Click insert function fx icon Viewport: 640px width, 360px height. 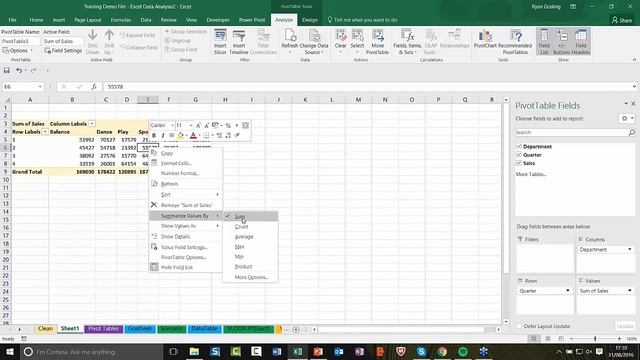(94, 87)
